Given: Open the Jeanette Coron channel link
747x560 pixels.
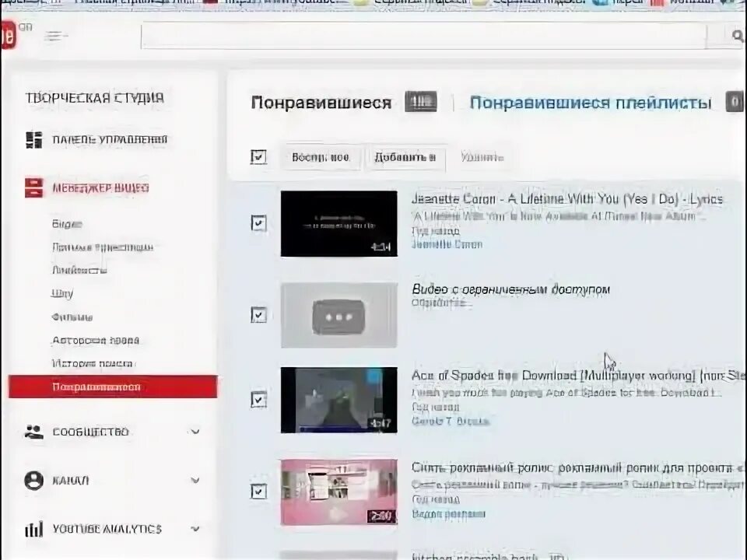Looking at the screenshot, I should [447, 244].
